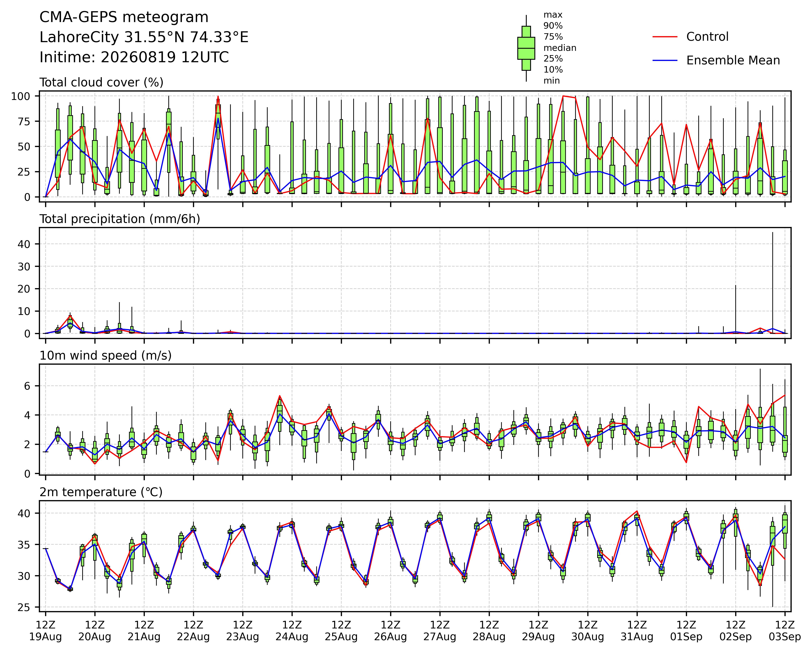Click the 'LahoreCity 31.55°N 74.33°E' location text
812x653 pixels.
[144, 38]
